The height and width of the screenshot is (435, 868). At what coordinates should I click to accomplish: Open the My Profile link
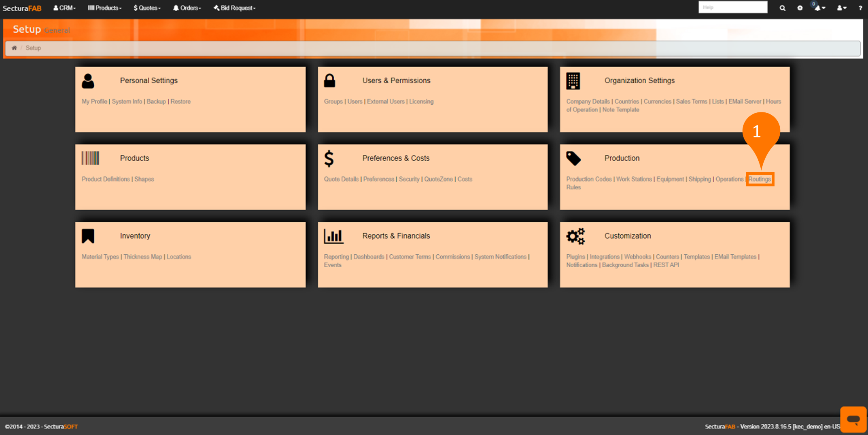(x=94, y=101)
